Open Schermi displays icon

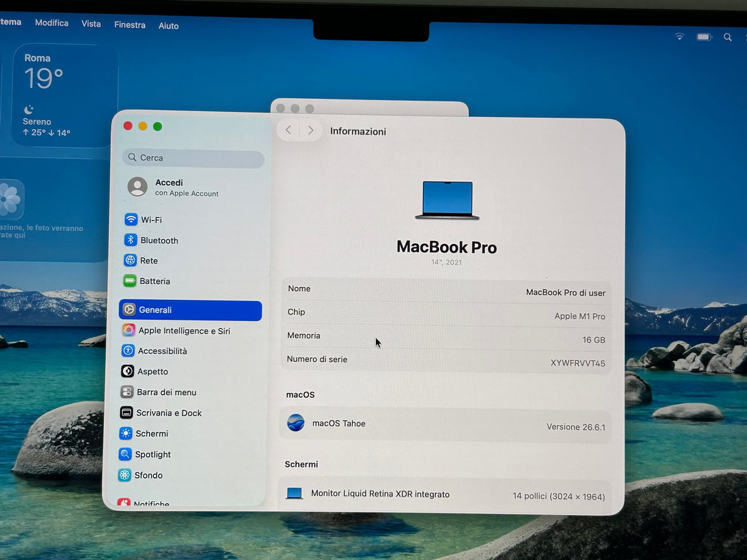(126, 434)
